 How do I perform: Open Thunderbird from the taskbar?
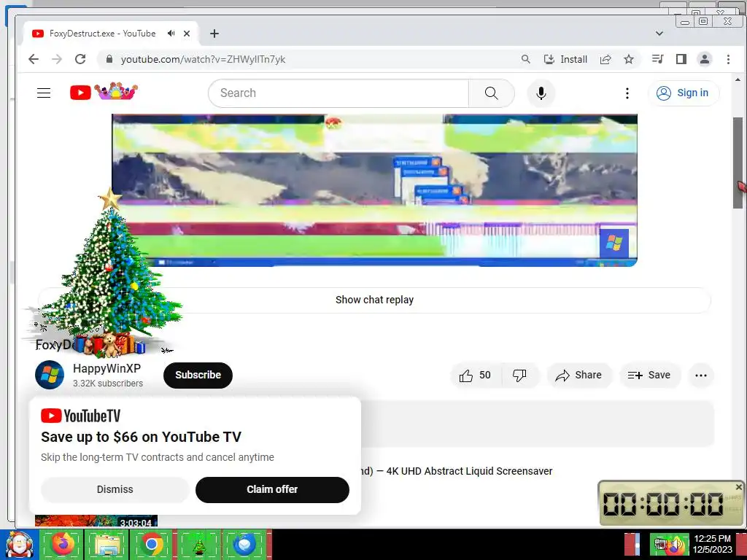pyautogui.click(x=244, y=544)
